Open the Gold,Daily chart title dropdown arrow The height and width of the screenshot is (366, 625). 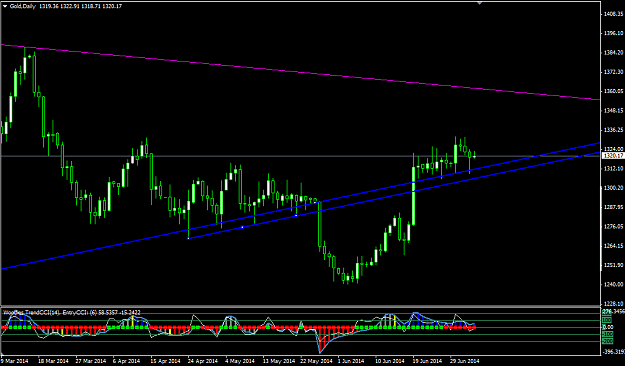pyautogui.click(x=5, y=6)
